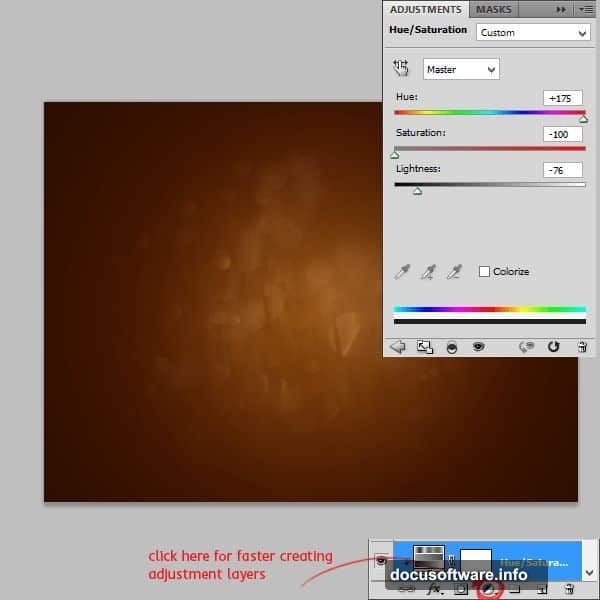Open the Master channel dropdown
This screenshot has width=600, height=600.
[x=461, y=69]
